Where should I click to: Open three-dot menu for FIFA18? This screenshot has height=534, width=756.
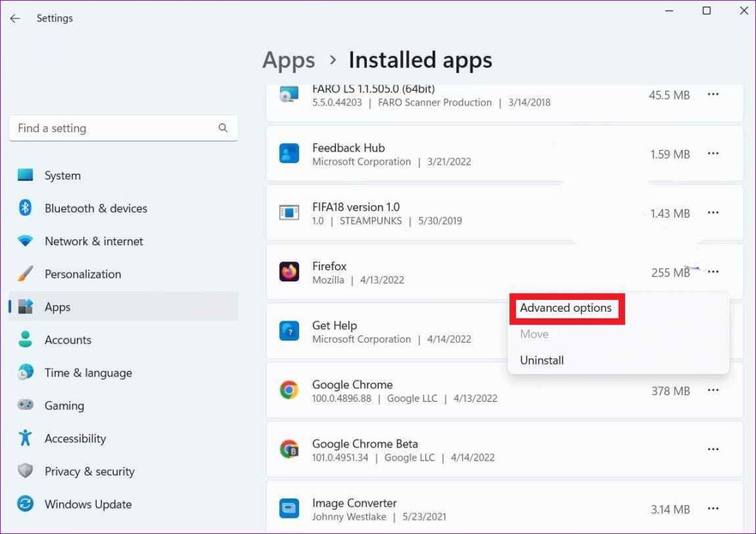pyautogui.click(x=713, y=212)
